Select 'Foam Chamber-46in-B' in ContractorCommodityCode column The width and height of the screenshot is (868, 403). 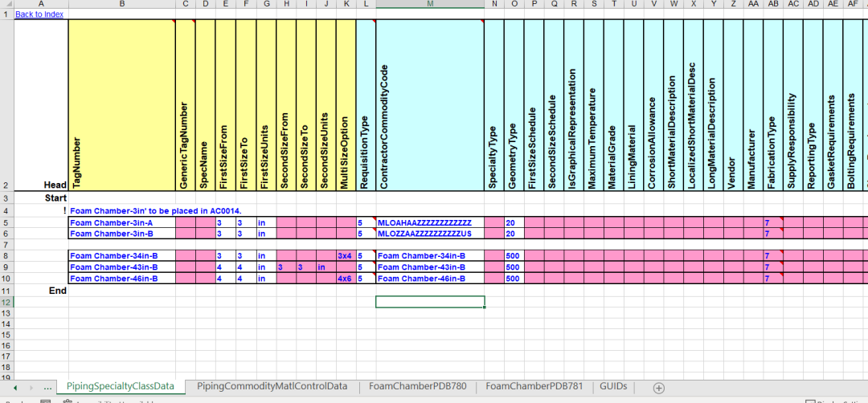[430, 278]
